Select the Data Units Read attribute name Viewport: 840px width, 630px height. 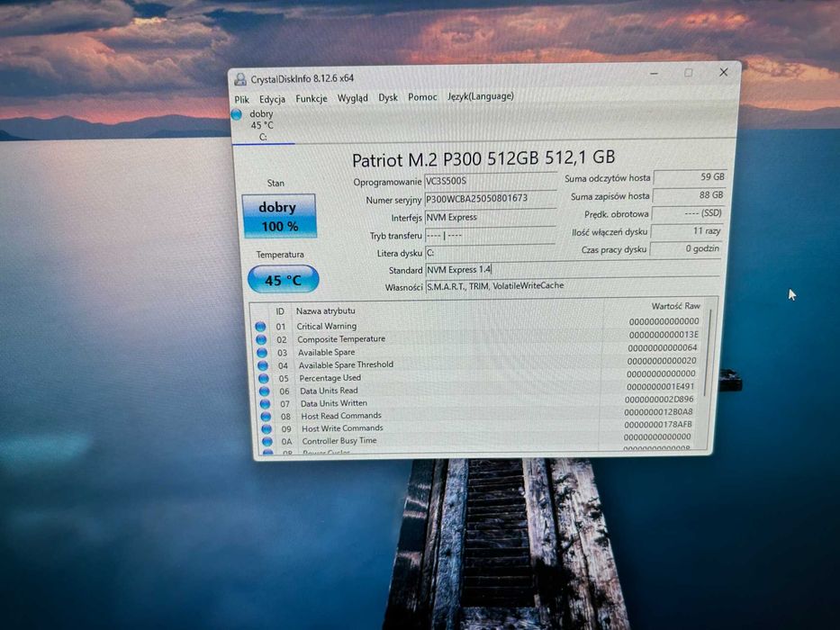(x=329, y=391)
